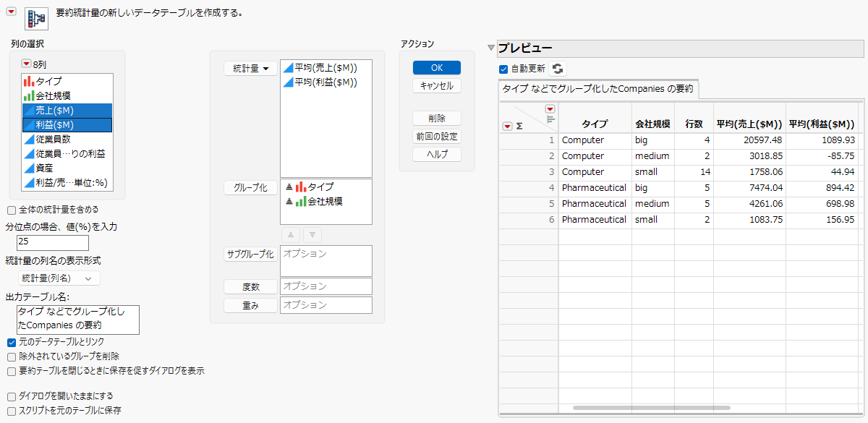Click the キャンセル button

click(x=437, y=86)
